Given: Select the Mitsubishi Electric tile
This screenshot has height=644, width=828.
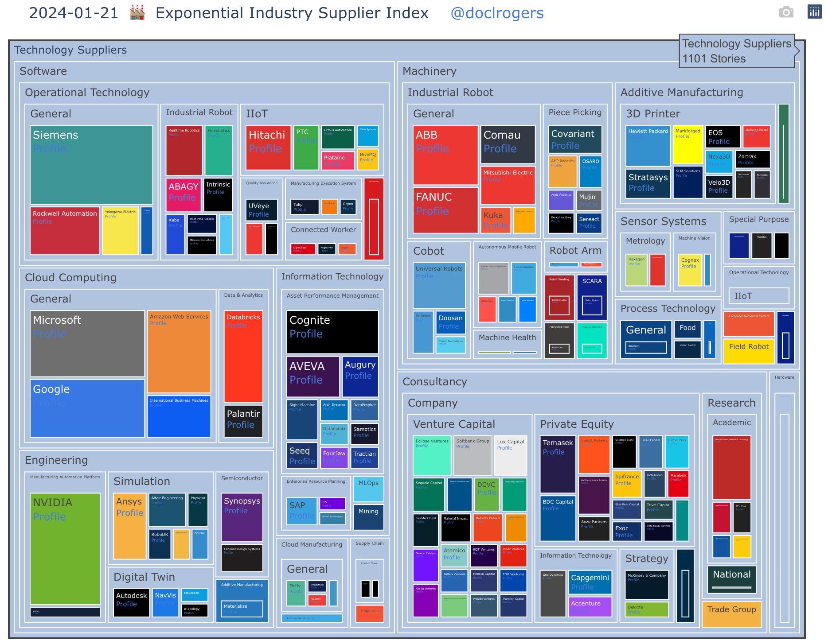Looking at the screenshot, I should [508, 185].
